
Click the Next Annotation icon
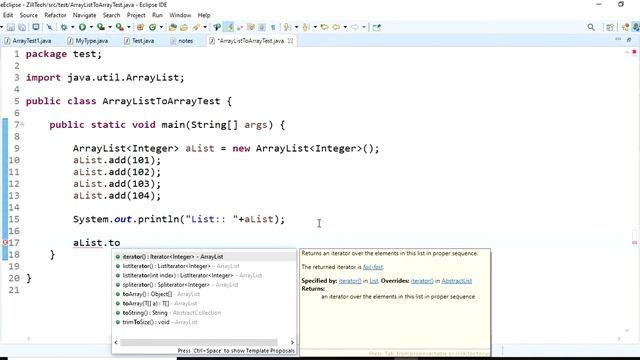[287, 27]
